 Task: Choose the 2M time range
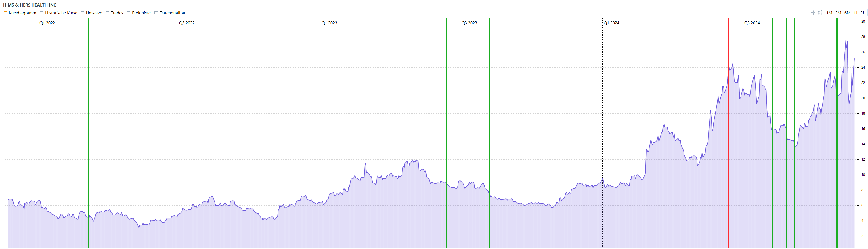click(x=838, y=13)
